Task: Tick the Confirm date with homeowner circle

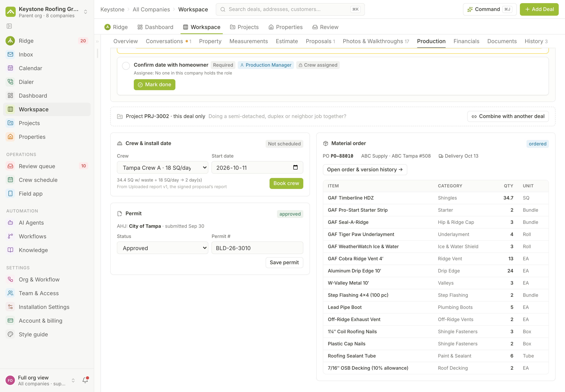Action: tap(126, 66)
